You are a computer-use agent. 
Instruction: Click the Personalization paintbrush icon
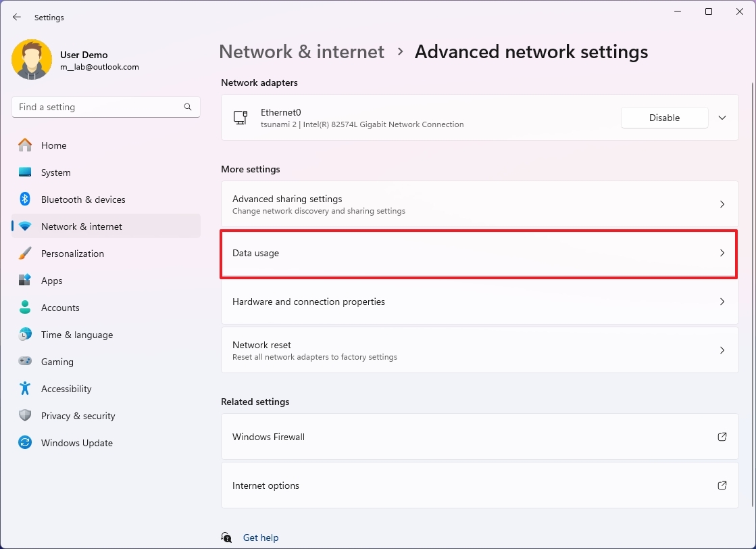click(x=25, y=254)
